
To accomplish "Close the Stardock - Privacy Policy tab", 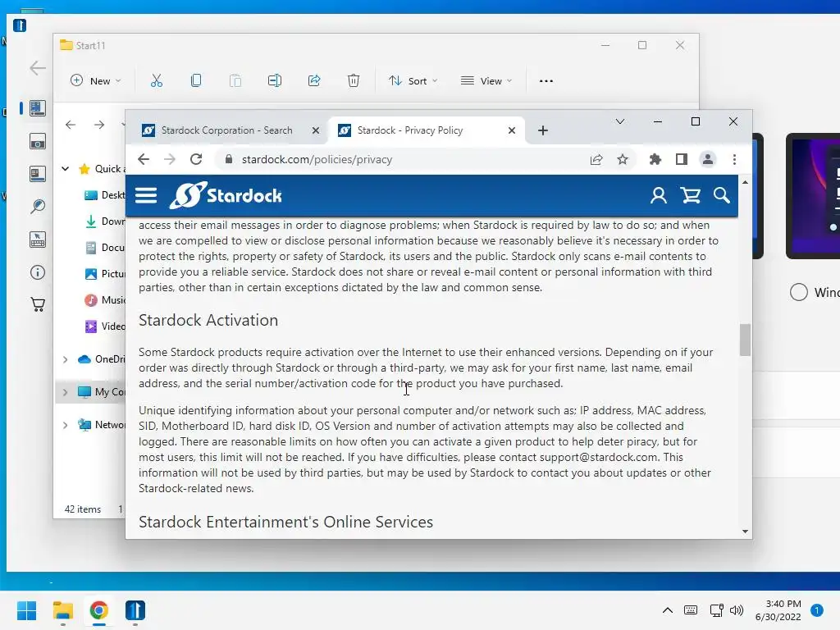I will coord(512,130).
